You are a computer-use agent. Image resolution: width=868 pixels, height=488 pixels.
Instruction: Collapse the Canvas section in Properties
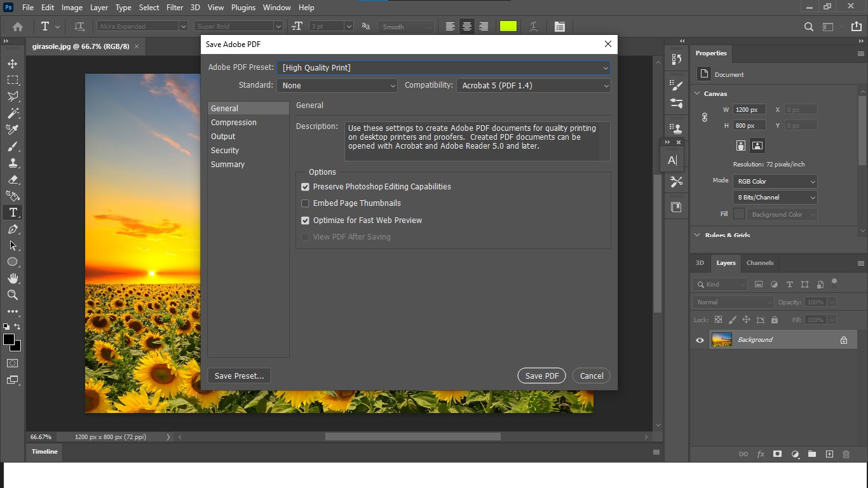pyautogui.click(x=696, y=93)
